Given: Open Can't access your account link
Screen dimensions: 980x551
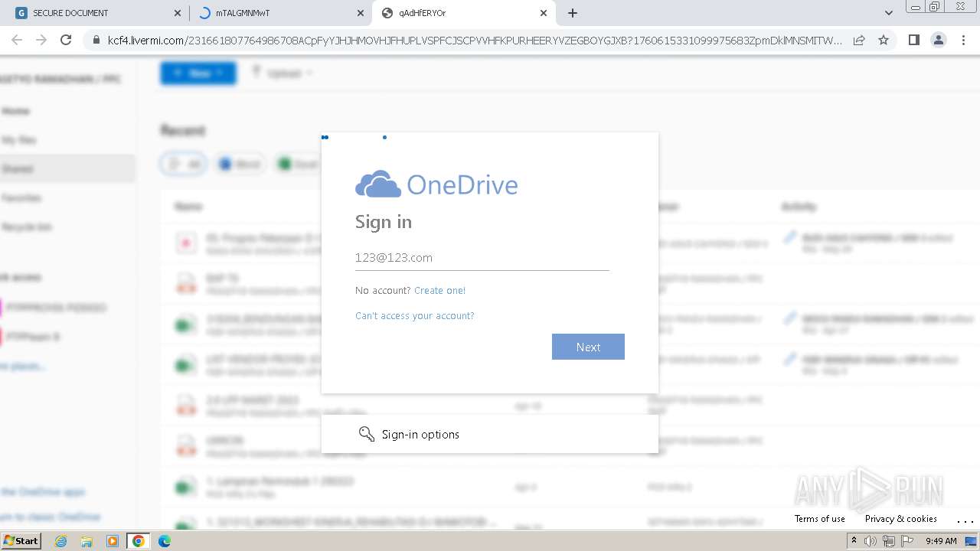Looking at the screenshot, I should [x=414, y=316].
